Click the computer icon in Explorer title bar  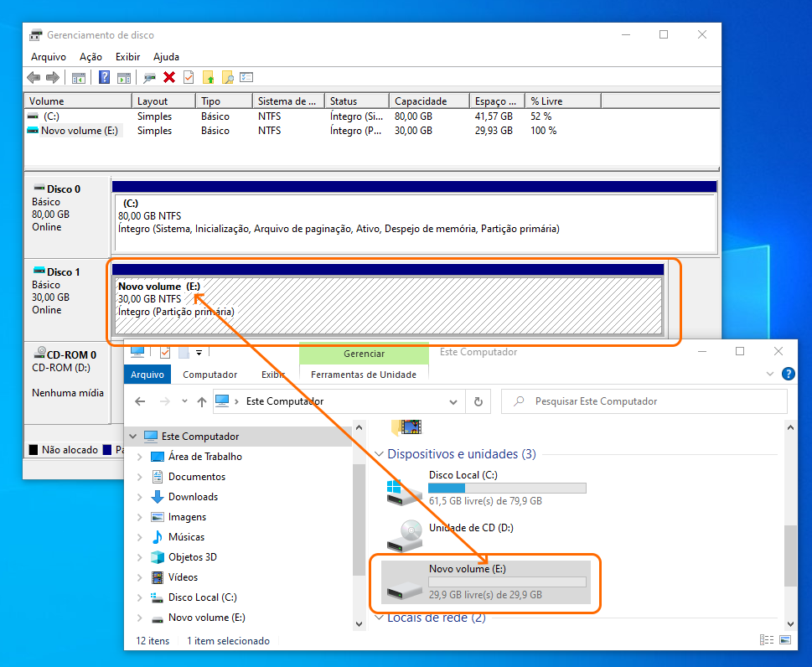(x=137, y=352)
